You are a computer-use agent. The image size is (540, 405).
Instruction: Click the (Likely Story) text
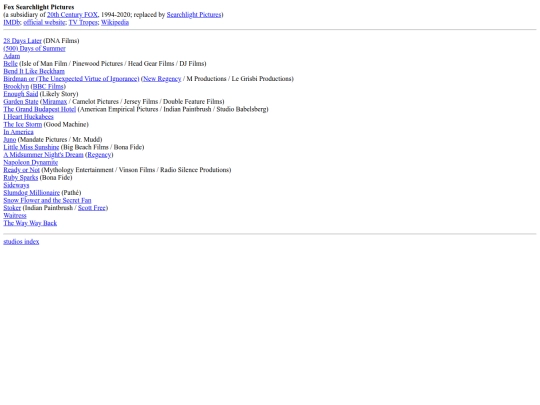pos(59,94)
